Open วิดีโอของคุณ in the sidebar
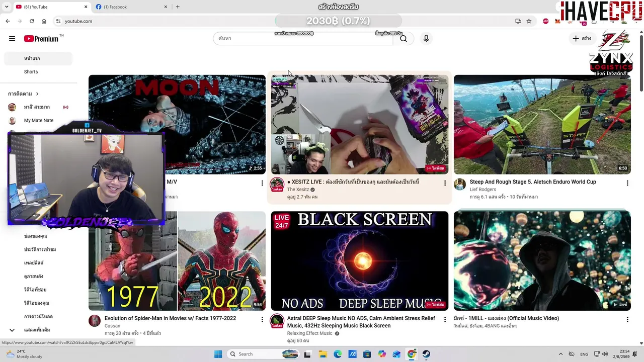The width and height of the screenshot is (644, 362). pos(37,303)
